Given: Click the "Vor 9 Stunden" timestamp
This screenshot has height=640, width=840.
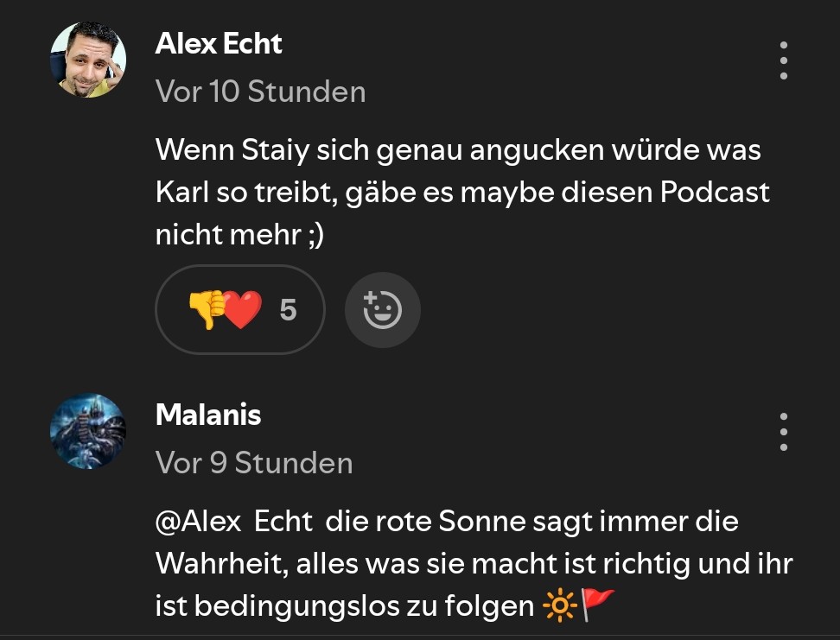Looking at the screenshot, I should click(x=254, y=463).
